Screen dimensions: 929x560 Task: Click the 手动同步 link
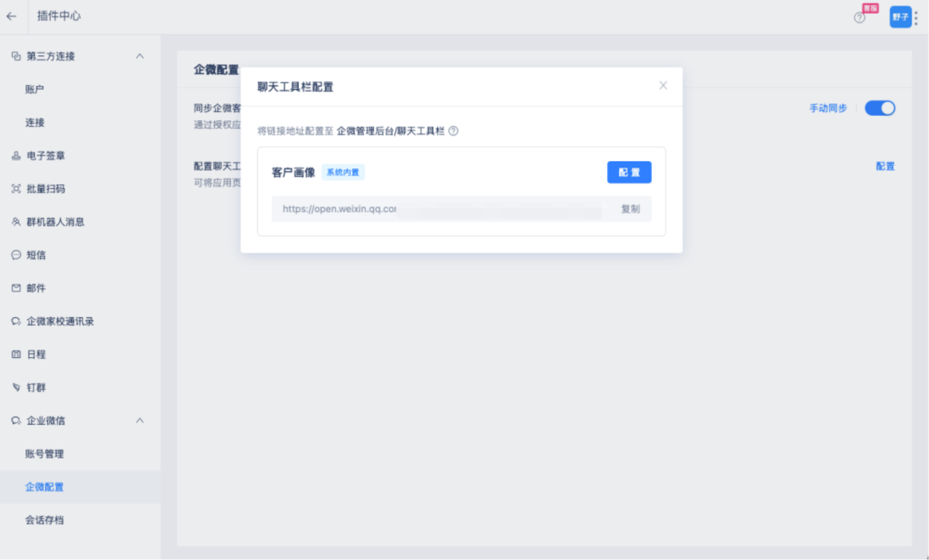tap(828, 108)
